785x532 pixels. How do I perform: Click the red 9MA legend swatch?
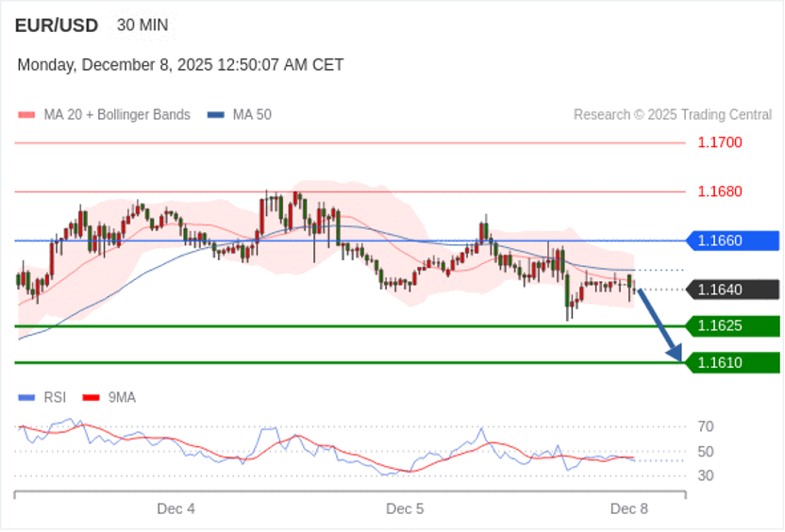pyautogui.click(x=92, y=398)
